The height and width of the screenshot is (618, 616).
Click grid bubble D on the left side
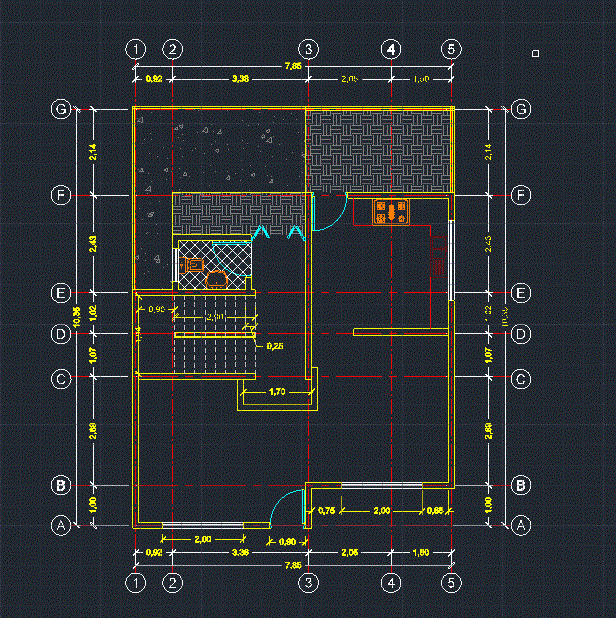(x=61, y=334)
